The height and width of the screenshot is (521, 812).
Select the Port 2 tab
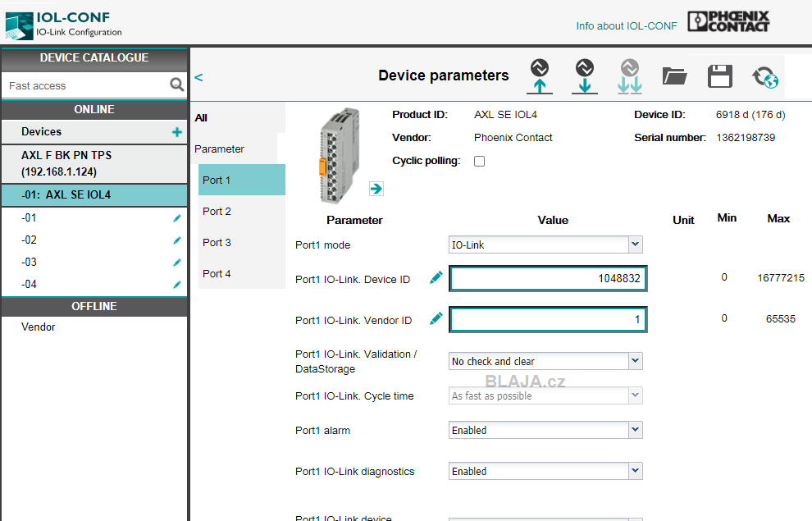coord(242,212)
